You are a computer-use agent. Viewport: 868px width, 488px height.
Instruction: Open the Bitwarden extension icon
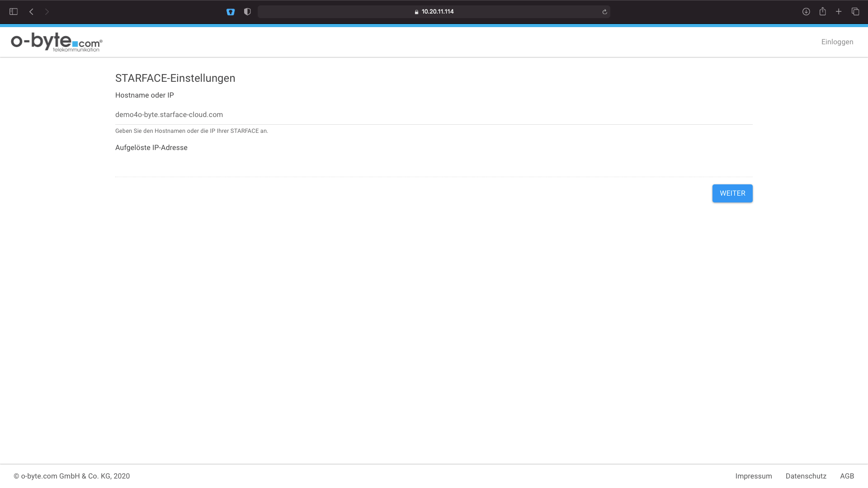click(x=231, y=12)
